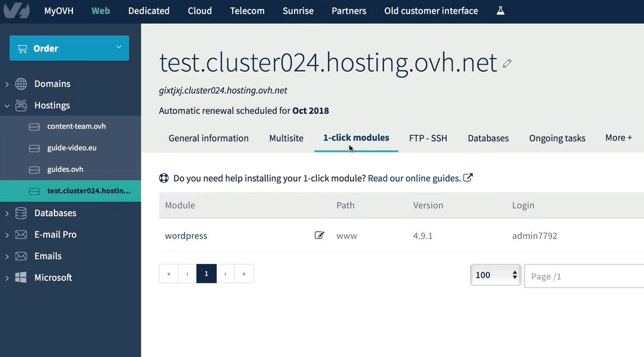Switch to the General information tab

click(209, 138)
